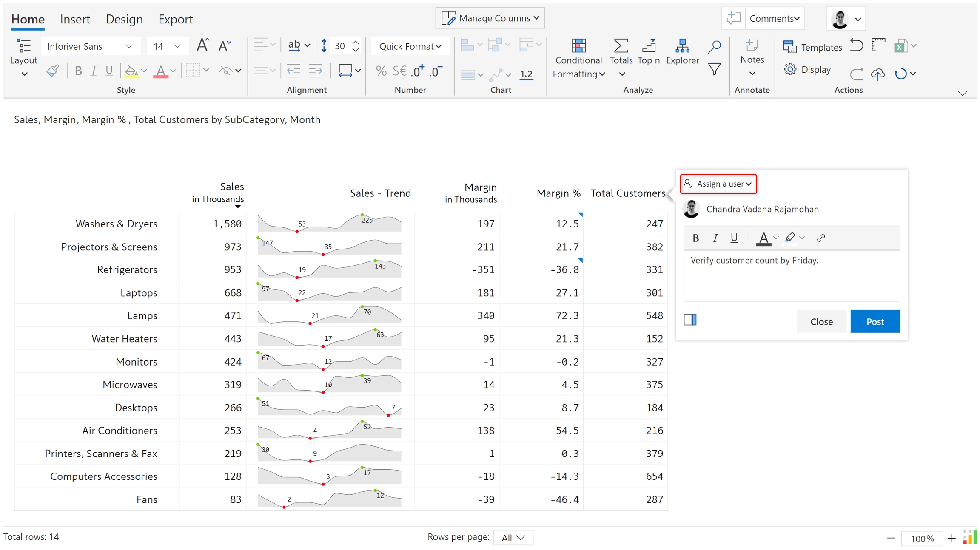Viewport: 980px width, 550px height.
Task: Click the Totals sigma icon
Action: coord(621,46)
